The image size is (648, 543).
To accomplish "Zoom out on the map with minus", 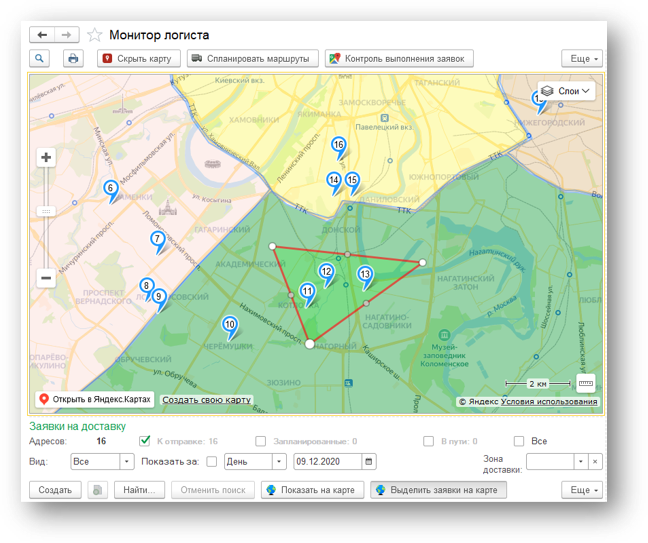I will point(46,278).
